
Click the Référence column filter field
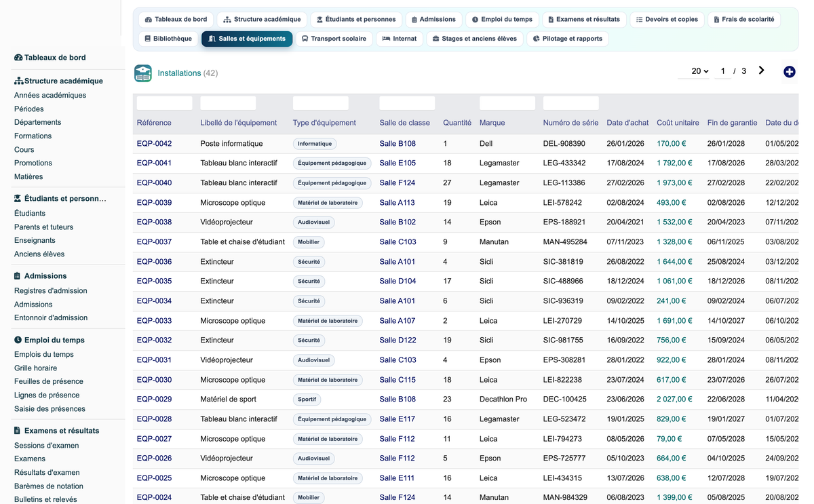tap(164, 103)
